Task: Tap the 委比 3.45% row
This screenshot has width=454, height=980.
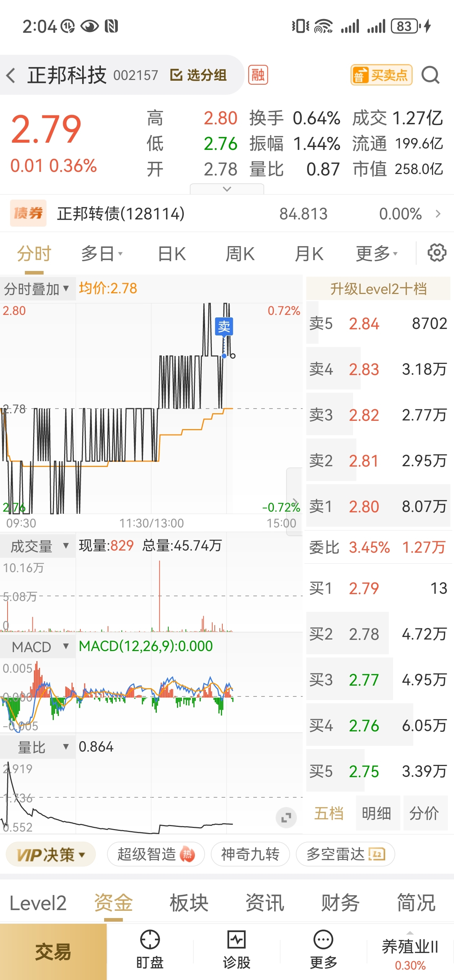Action: [x=378, y=547]
